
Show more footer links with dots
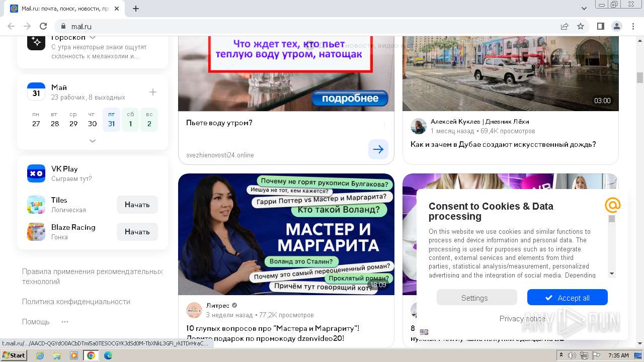pos(65,322)
